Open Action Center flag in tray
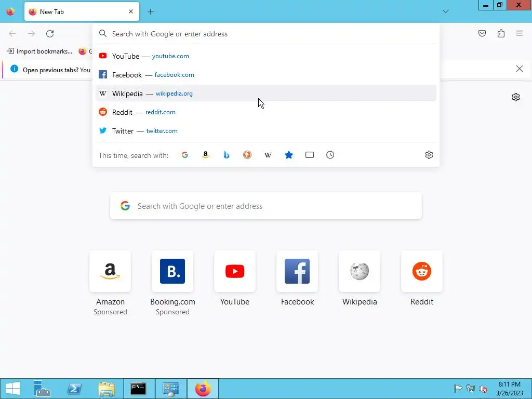This screenshot has height=399, width=532. click(458, 389)
